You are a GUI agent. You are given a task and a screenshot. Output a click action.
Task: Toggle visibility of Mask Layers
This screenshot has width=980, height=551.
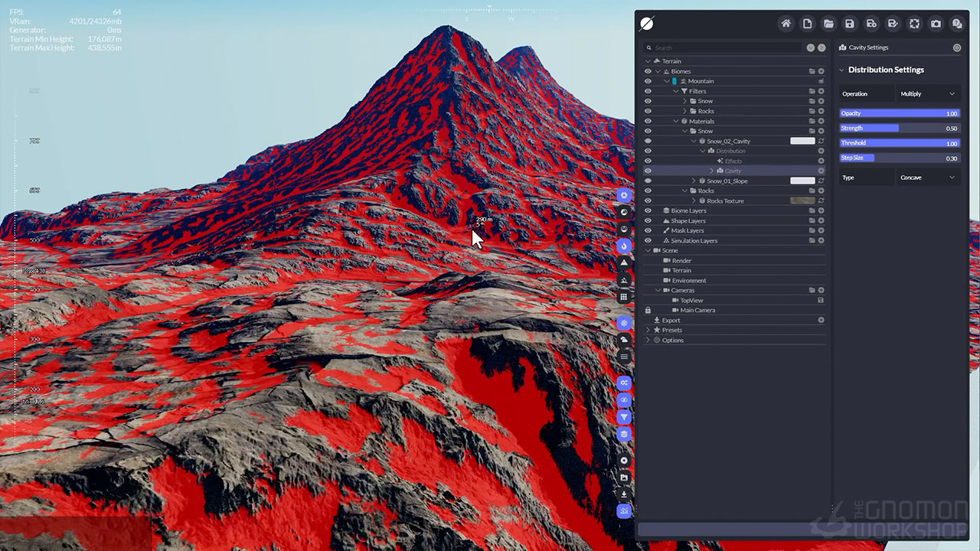coord(648,230)
